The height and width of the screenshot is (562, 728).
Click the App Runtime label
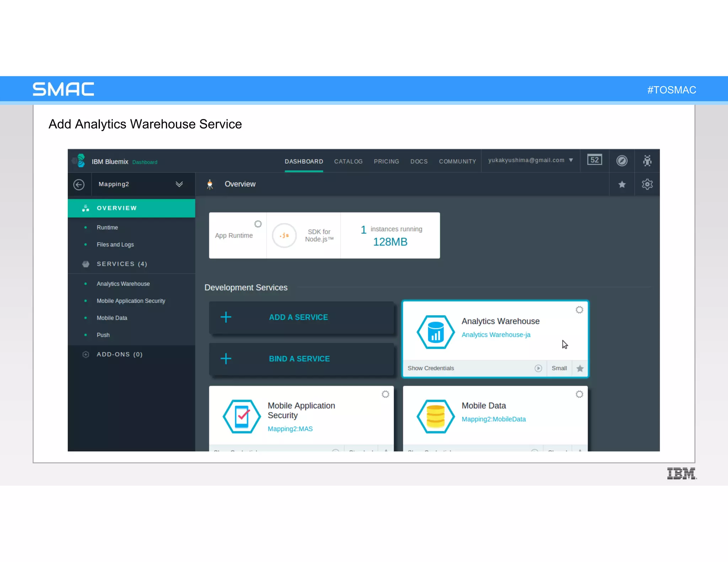234,236
